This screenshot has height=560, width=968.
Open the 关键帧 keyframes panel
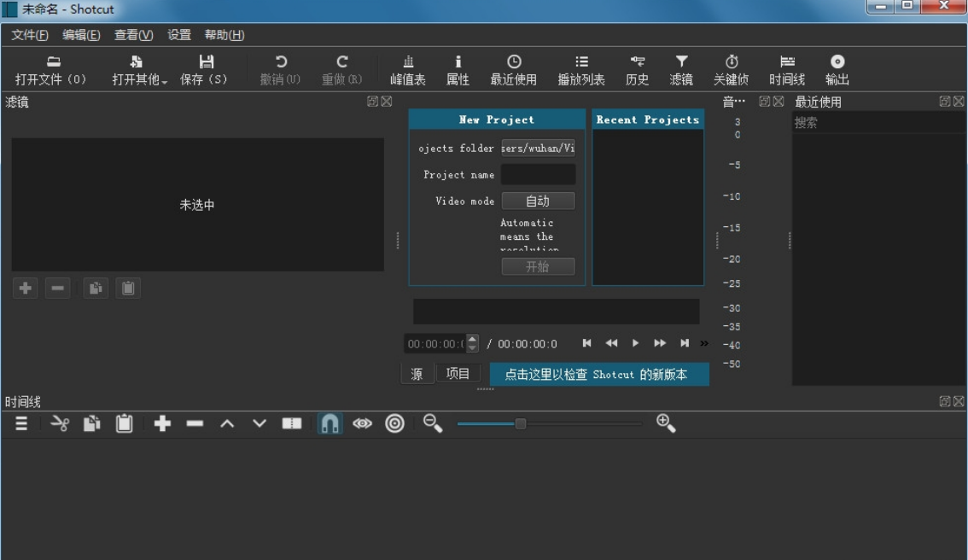click(x=731, y=70)
